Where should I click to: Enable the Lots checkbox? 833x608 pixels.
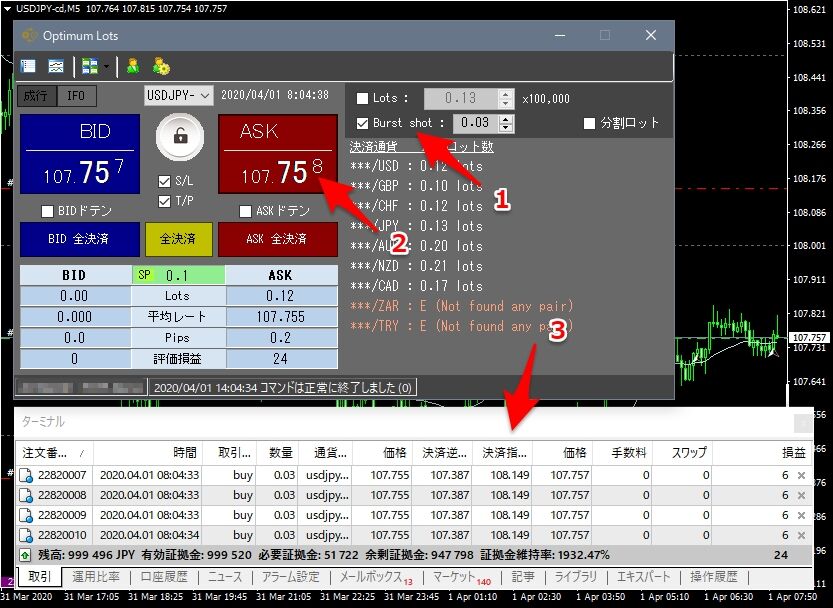tap(362, 98)
